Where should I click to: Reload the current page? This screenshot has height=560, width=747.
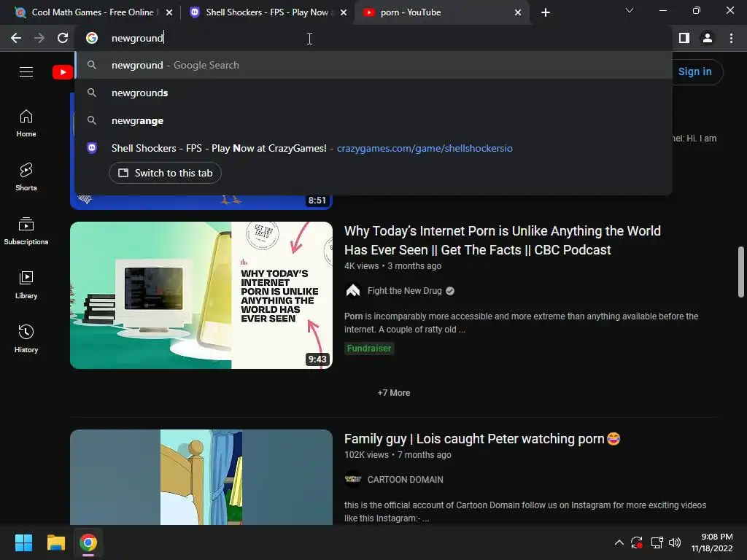63,38
